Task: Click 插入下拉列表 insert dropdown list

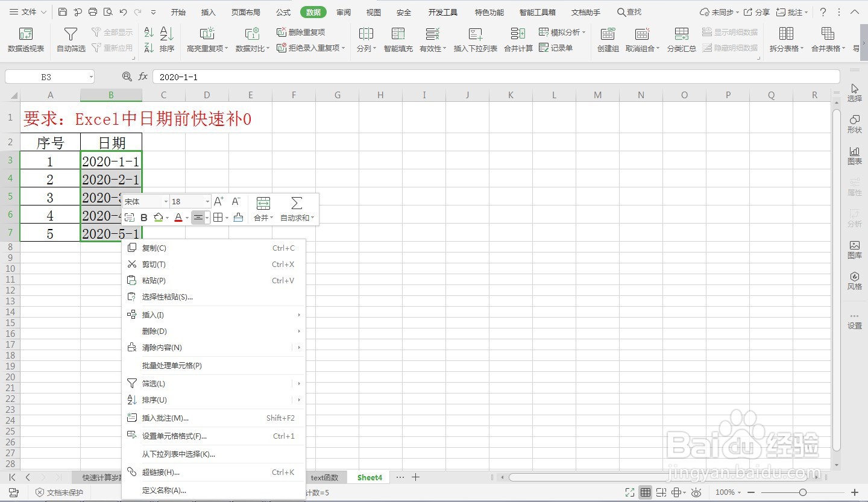Action: pyautogui.click(x=476, y=40)
